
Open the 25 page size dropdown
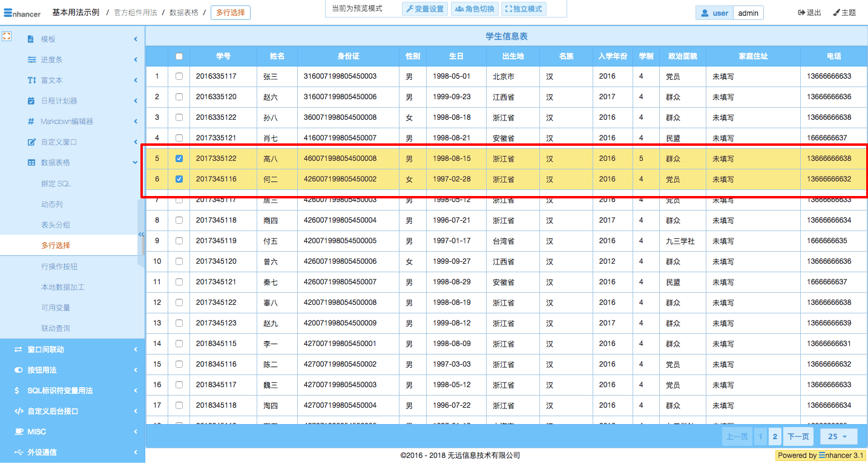coord(838,436)
